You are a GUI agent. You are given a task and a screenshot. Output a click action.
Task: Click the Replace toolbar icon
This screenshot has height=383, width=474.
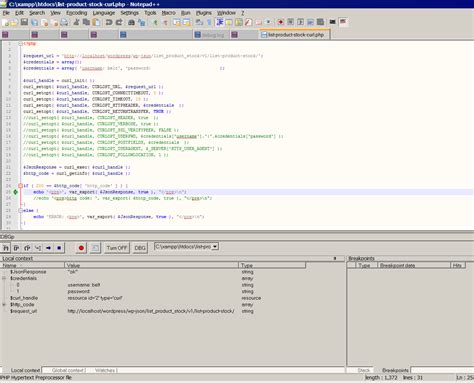point(142,22)
